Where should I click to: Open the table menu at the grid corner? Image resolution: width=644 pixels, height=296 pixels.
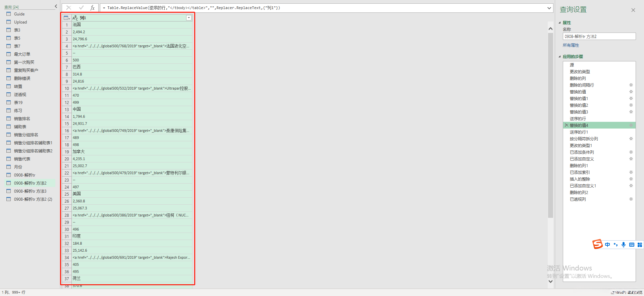[x=66, y=18]
